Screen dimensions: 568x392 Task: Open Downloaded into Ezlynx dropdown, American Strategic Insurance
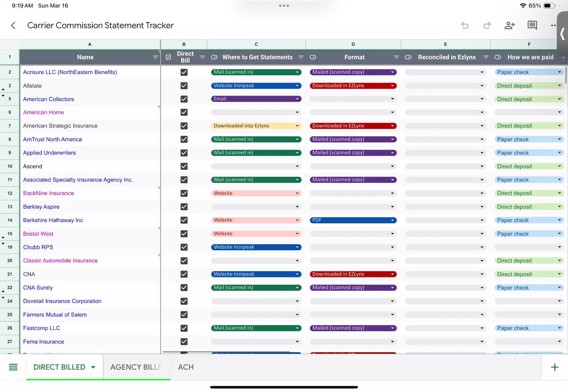click(256, 126)
